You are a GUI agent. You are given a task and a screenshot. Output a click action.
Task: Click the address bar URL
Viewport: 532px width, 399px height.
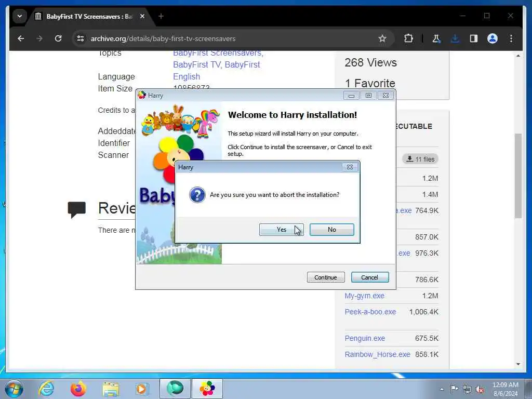163,38
